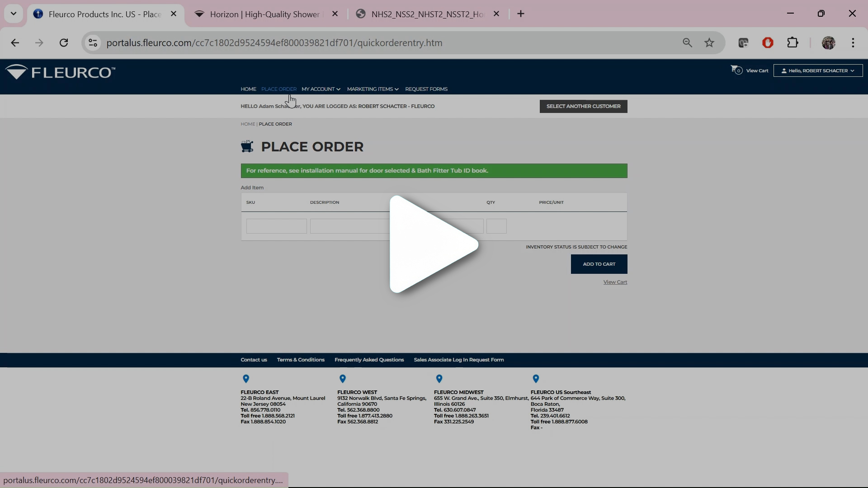Expand Hello, ROBERT SCHACTER account dropdown

pos(818,70)
